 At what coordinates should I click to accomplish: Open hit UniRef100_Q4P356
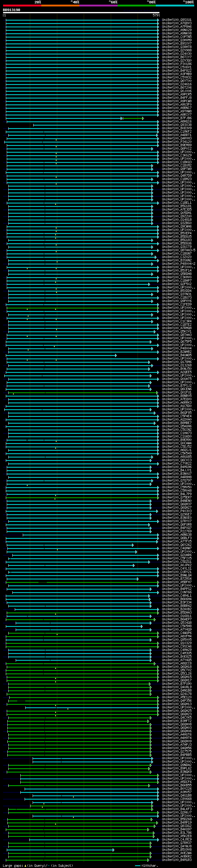(176, 700)
